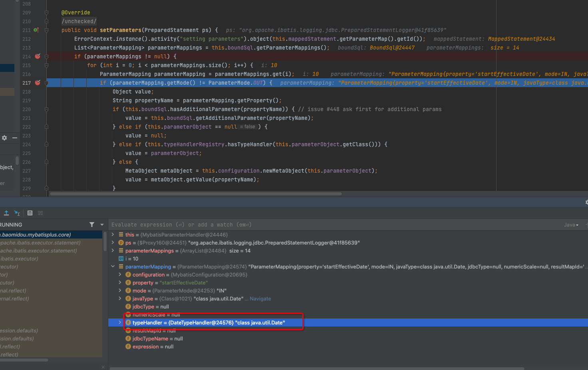This screenshot has height=370, width=588.
Task: Click the Navigate link next to javaType
Action: pyautogui.click(x=260, y=298)
